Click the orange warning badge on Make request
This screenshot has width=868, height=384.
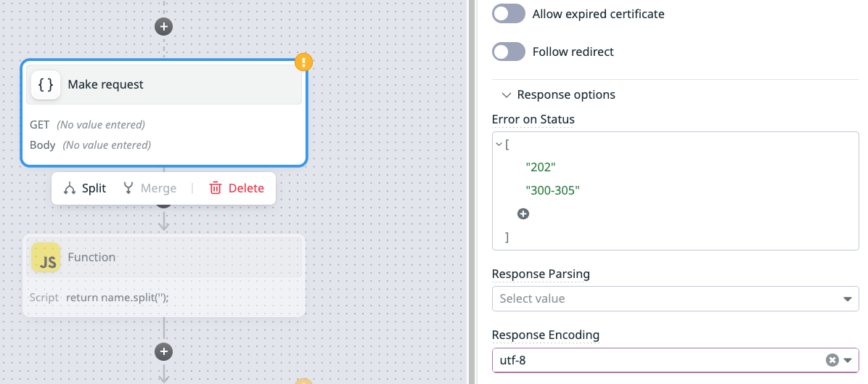pyautogui.click(x=303, y=62)
